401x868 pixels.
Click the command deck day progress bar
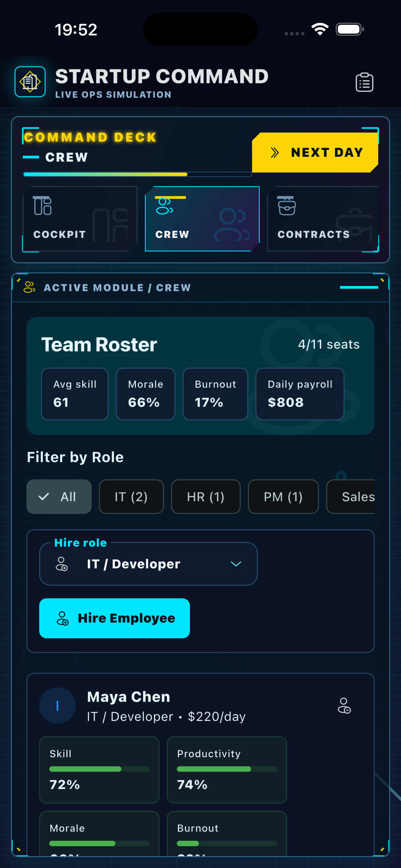137,174
